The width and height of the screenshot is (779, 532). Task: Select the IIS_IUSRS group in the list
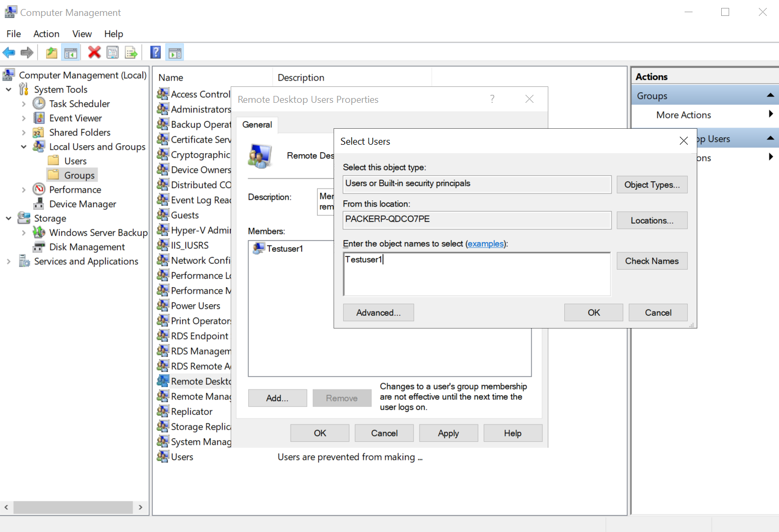tap(190, 245)
